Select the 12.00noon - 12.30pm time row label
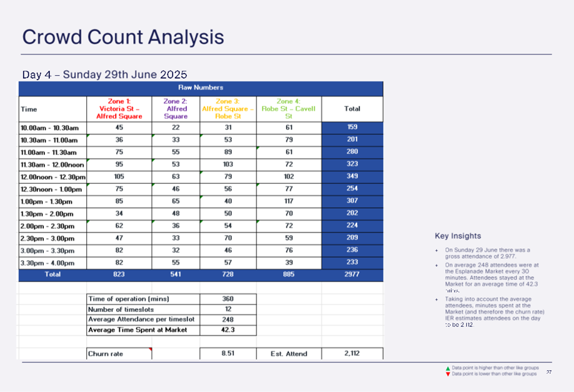Image resolution: width=574 pixels, height=392 pixels. [53, 176]
